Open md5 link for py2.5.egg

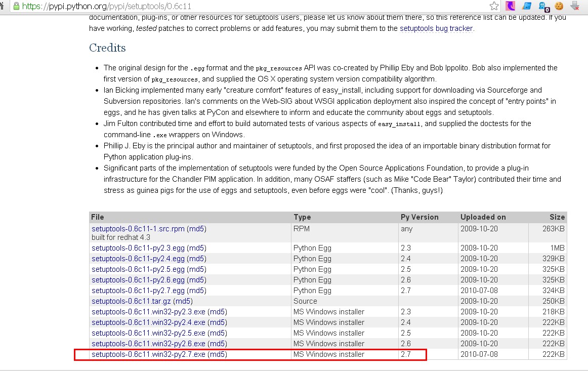point(196,269)
